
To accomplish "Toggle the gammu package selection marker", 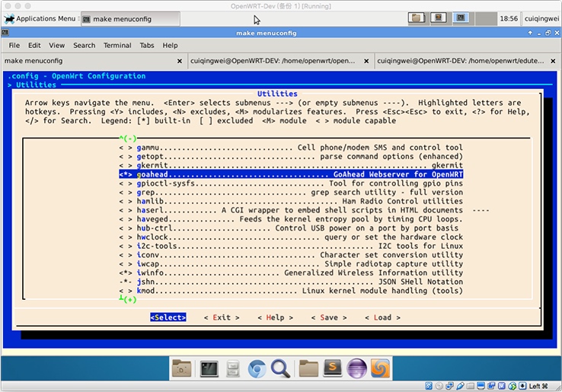I will 126,148.
